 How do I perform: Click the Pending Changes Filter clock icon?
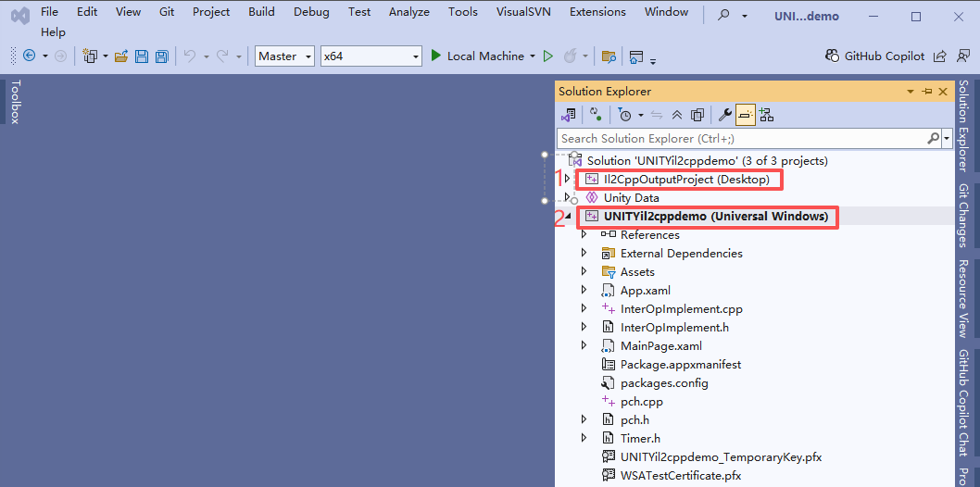pyautogui.click(x=625, y=115)
